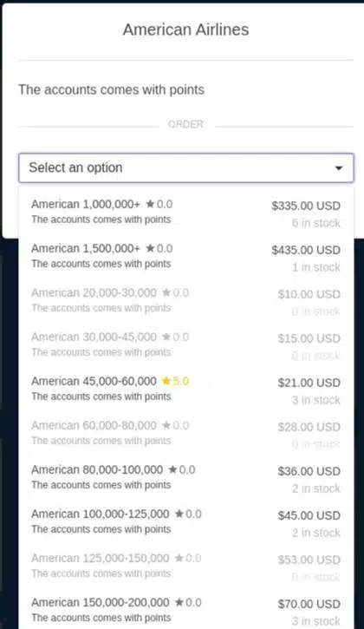This screenshot has height=629, width=364.
Task: Click the dropdown caret arrow icon
Action: (339, 168)
